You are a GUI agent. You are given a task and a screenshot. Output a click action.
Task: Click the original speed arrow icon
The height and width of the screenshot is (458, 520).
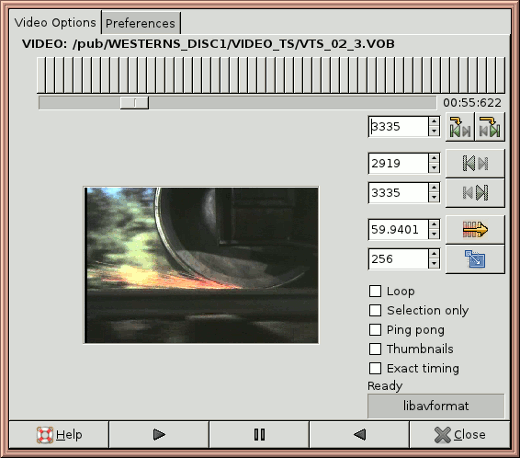point(475,229)
